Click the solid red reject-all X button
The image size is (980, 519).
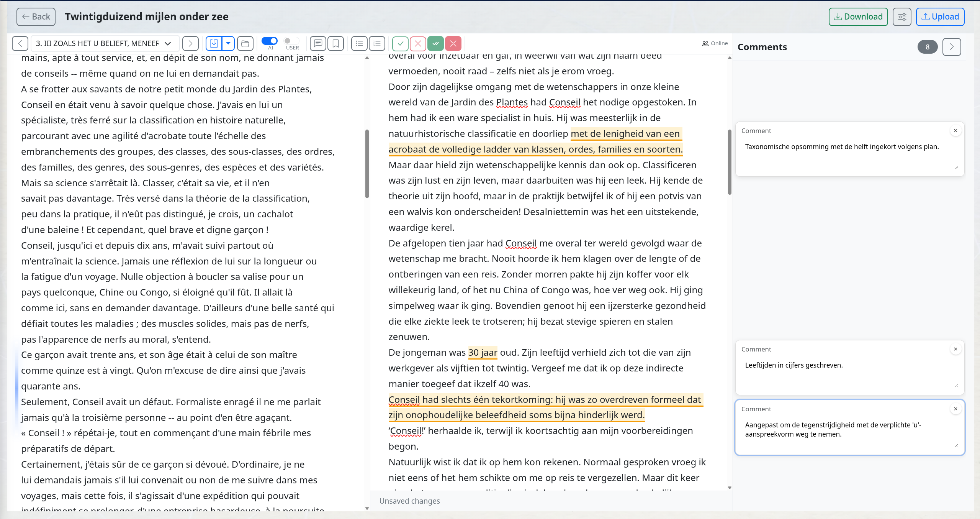pos(453,44)
